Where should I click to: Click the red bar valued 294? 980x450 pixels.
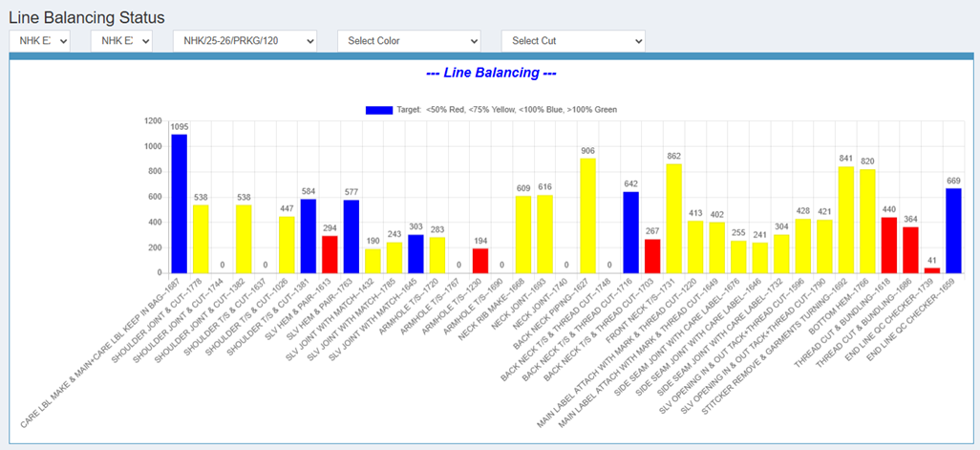click(330, 255)
